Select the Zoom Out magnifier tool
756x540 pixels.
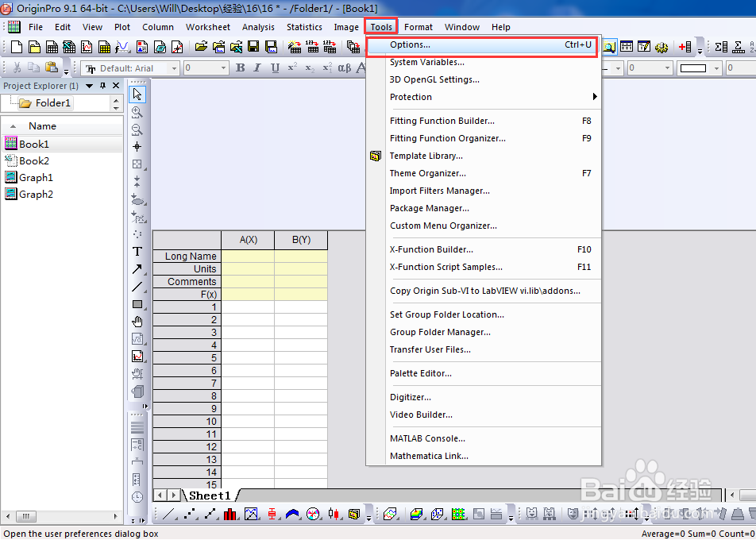(137, 129)
